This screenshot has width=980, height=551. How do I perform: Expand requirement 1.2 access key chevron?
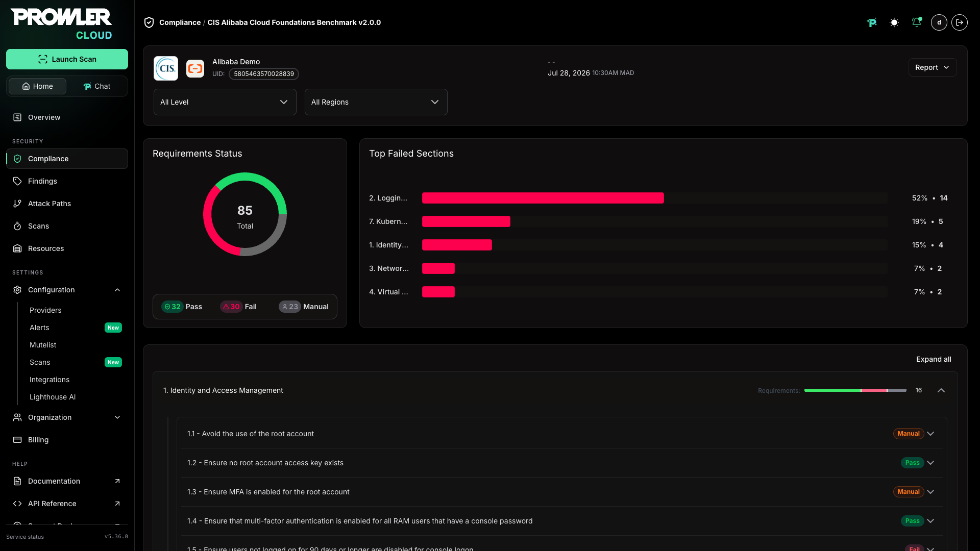click(x=930, y=463)
